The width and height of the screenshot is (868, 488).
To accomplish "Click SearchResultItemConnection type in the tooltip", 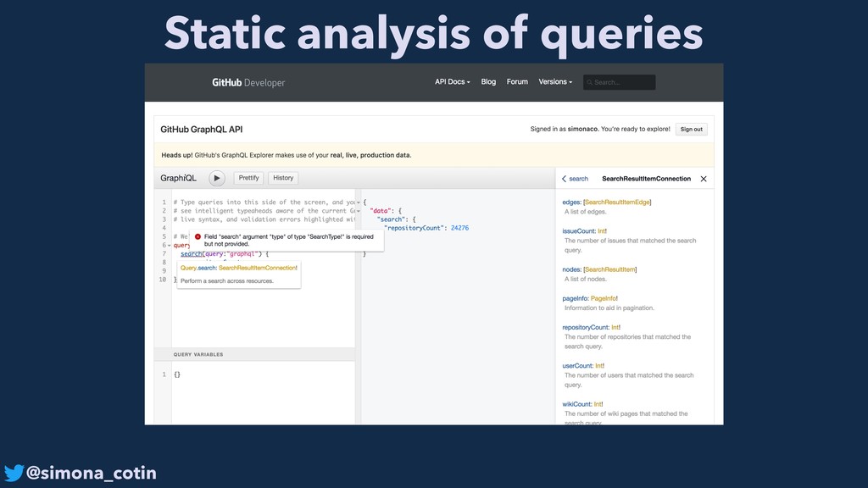I will pos(258,268).
